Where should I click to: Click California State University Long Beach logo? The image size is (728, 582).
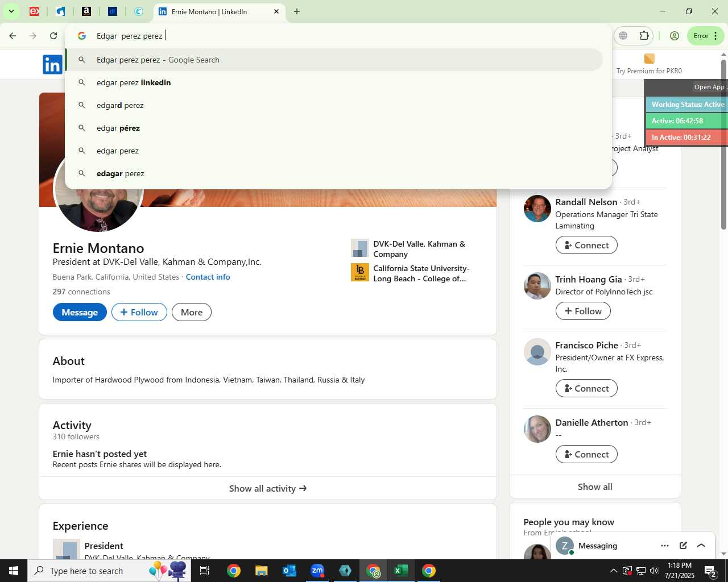(x=360, y=272)
